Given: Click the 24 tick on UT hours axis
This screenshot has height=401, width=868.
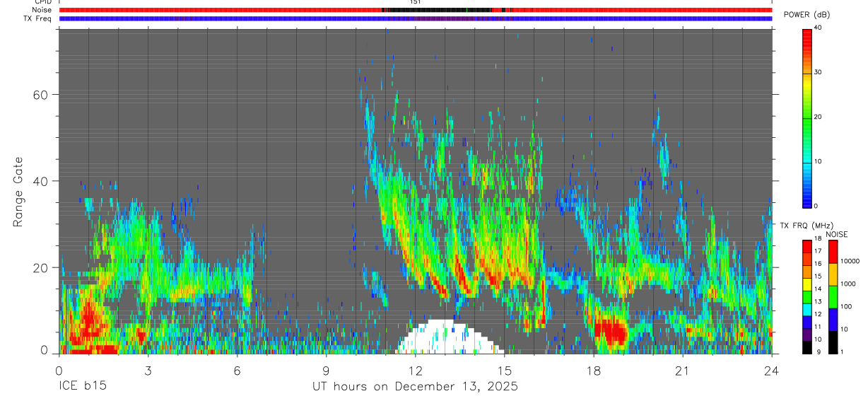Looking at the screenshot, I should click(771, 371).
